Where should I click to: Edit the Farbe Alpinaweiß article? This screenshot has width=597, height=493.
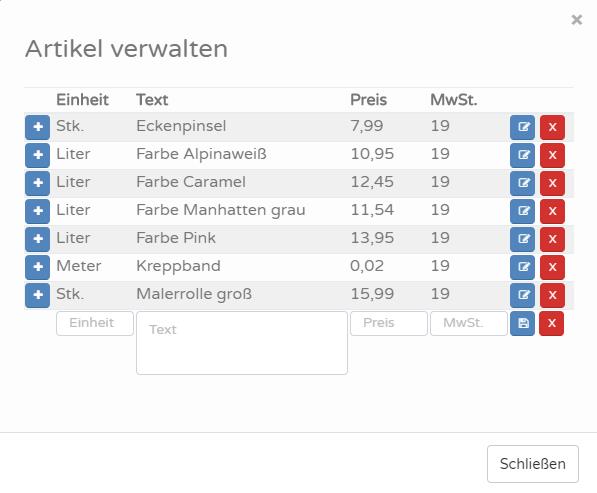522,155
